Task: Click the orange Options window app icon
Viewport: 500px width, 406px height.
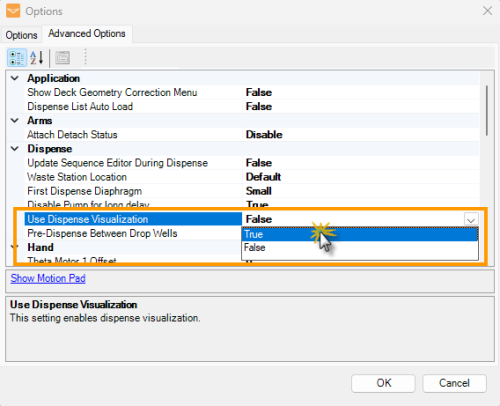Action: coord(13,11)
